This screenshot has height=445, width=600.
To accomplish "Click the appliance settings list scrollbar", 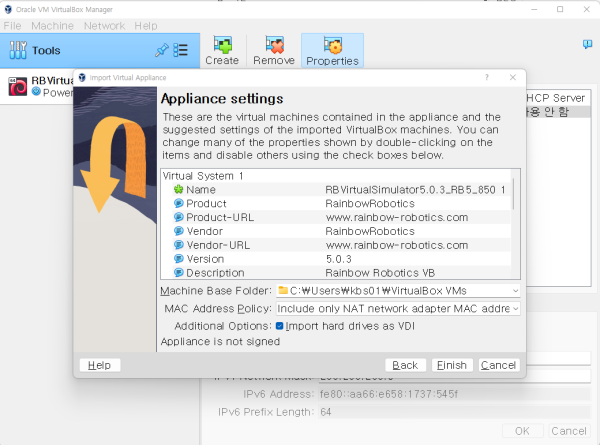I will pos(513,194).
